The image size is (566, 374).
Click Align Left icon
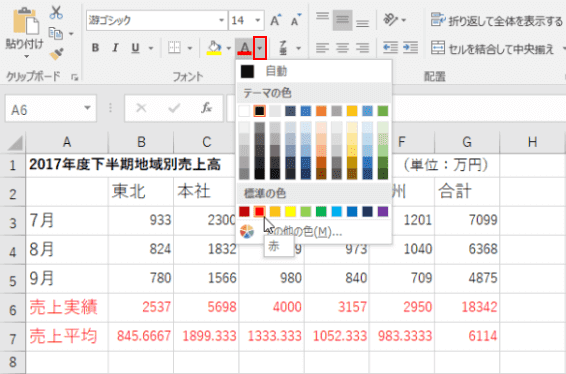click(322, 48)
